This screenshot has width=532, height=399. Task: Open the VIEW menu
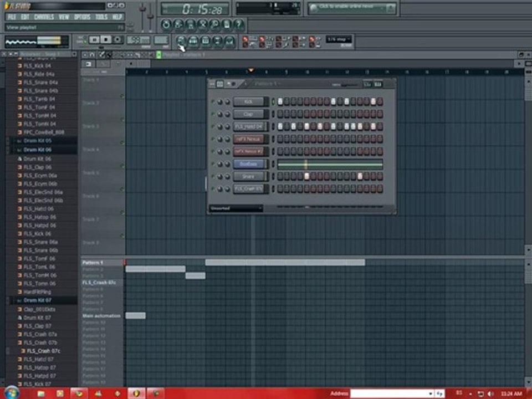(64, 17)
